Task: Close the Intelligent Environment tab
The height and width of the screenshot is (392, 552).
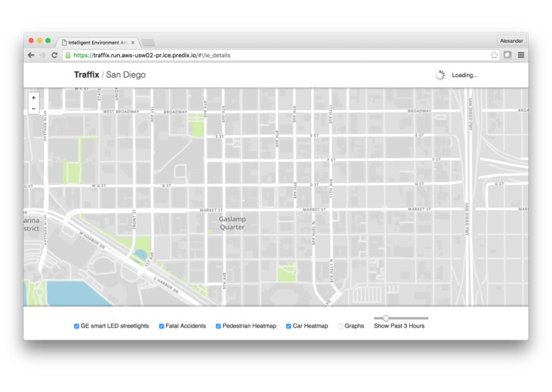Action: (x=133, y=43)
